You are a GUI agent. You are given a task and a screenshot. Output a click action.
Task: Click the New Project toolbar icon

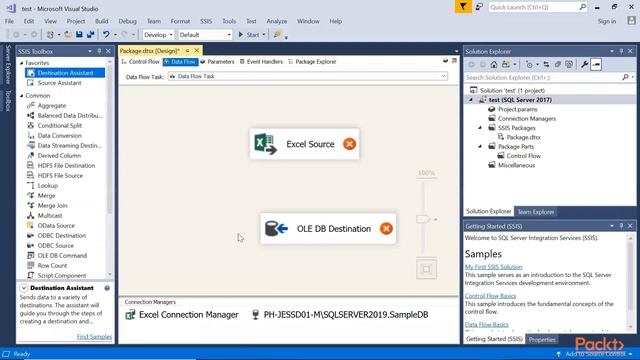point(50,35)
